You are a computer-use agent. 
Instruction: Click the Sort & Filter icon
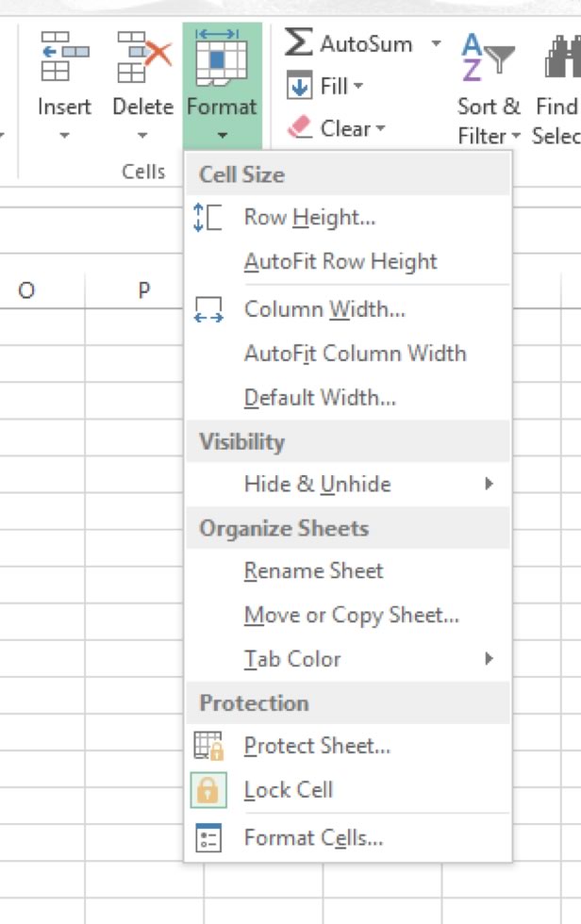tap(488, 57)
